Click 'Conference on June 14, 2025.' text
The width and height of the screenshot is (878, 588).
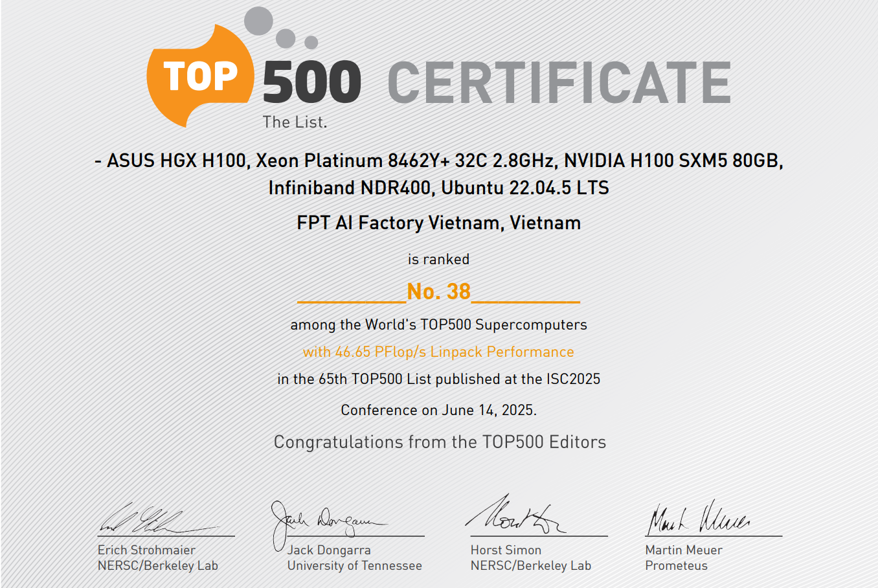(x=439, y=410)
